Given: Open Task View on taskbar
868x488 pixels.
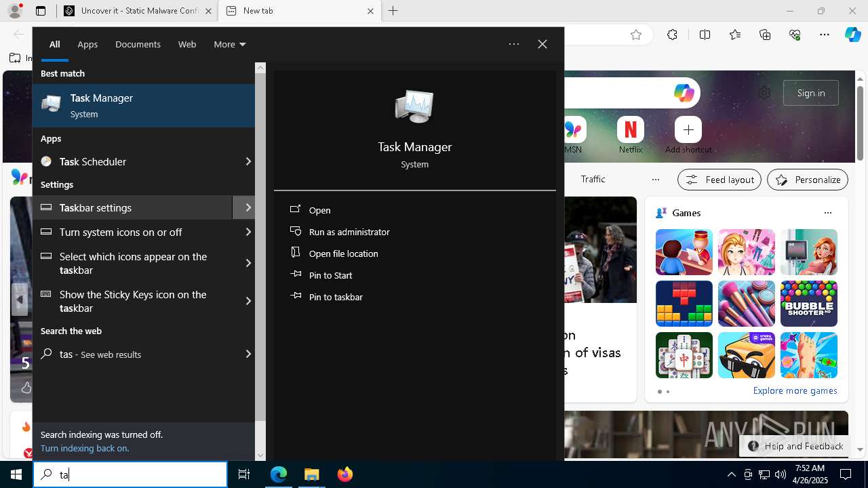Looking at the screenshot, I should point(244,474).
